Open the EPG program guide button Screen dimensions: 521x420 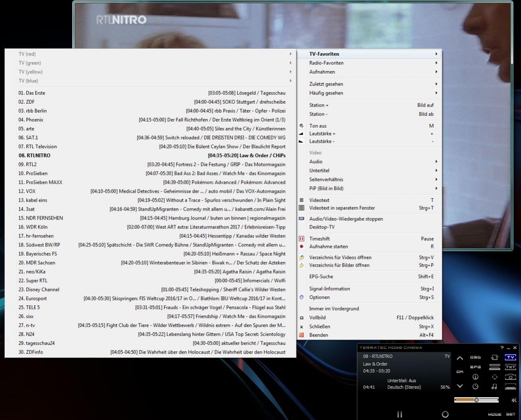pos(475,367)
